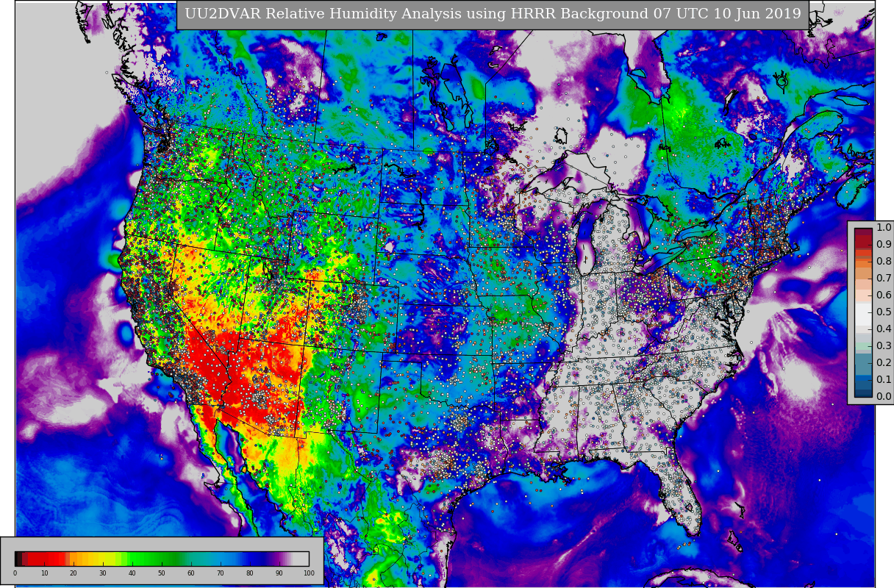Pick the navy swatch at right colorbar bottom
Screen dimensions: 894x588
[863, 392]
